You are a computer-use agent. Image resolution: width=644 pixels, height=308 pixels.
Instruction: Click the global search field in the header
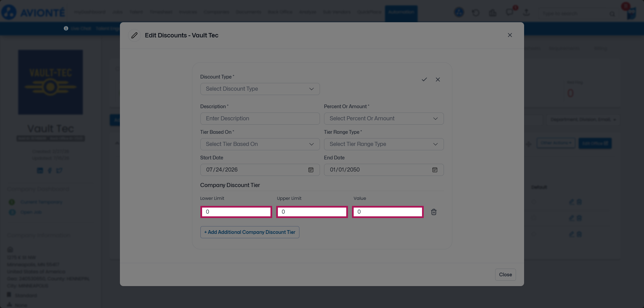579,13
